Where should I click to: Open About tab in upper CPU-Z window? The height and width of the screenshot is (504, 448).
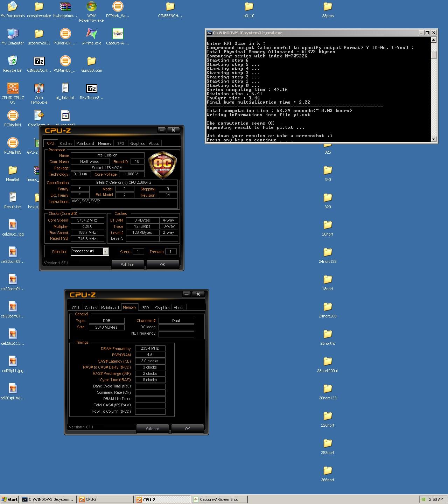tap(154, 143)
